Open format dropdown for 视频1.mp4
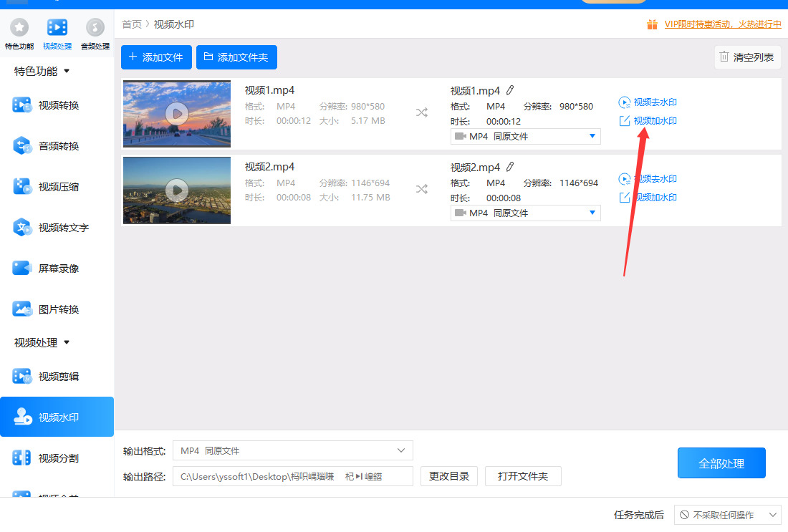788x532 pixels. (x=525, y=136)
